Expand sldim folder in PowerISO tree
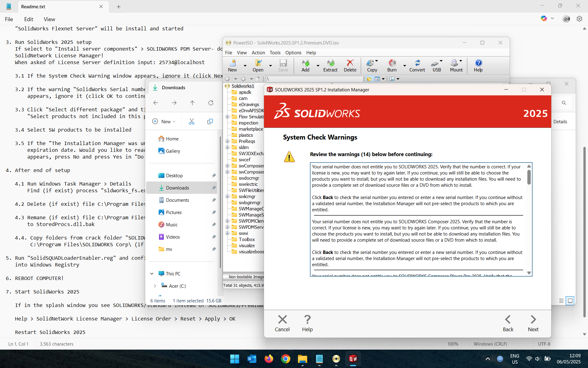588x368 pixels. tap(228, 147)
